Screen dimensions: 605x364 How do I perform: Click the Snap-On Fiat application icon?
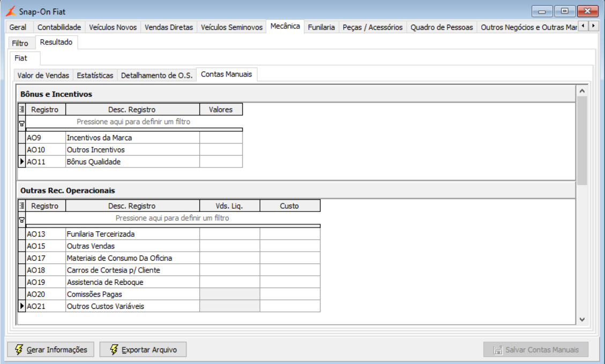point(11,11)
